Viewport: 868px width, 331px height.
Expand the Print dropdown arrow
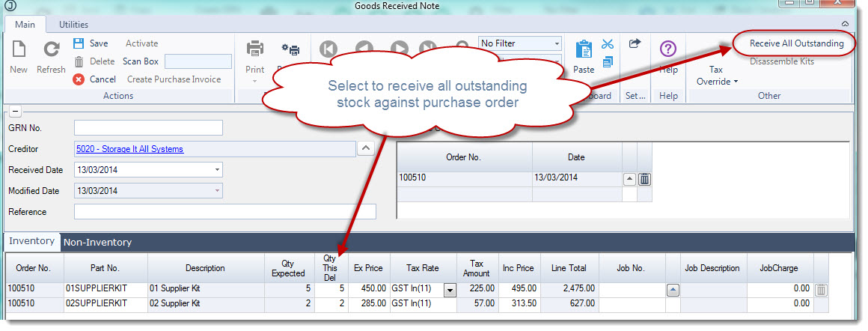(254, 82)
